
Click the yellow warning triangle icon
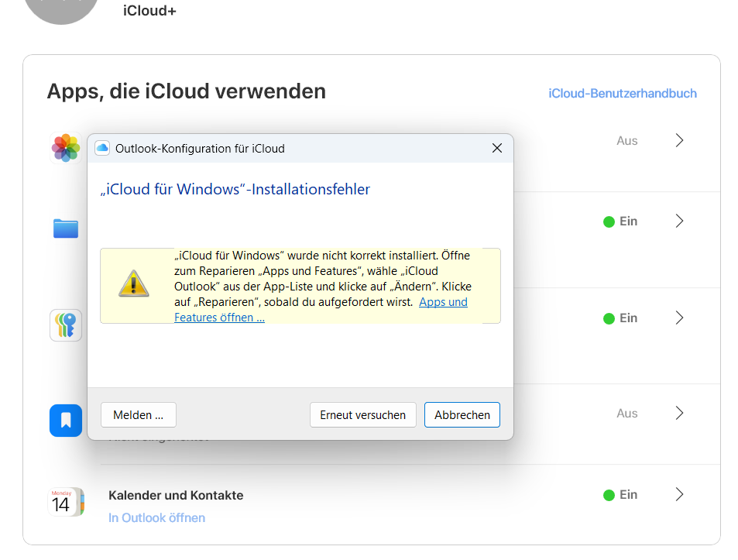(133, 283)
